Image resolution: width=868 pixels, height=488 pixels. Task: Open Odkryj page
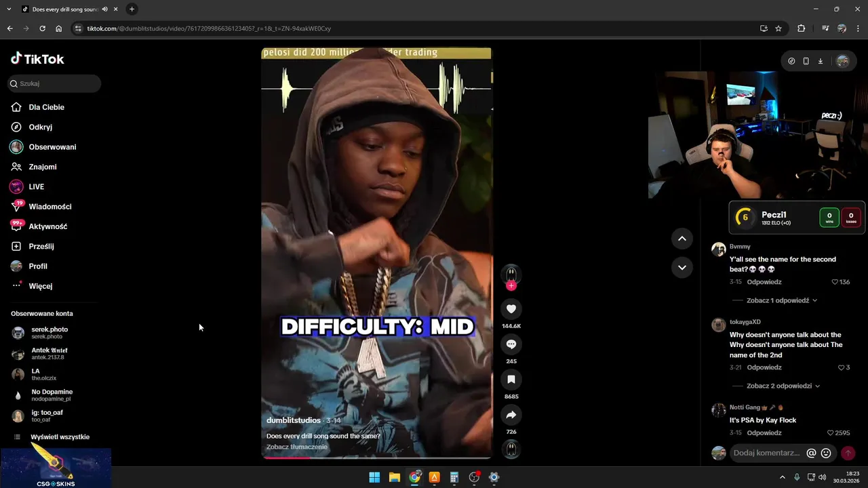tap(40, 127)
